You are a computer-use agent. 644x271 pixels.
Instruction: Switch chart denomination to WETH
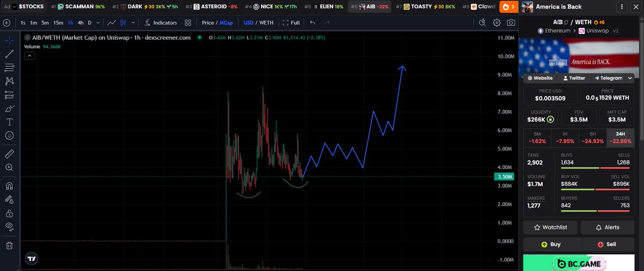pos(267,23)
